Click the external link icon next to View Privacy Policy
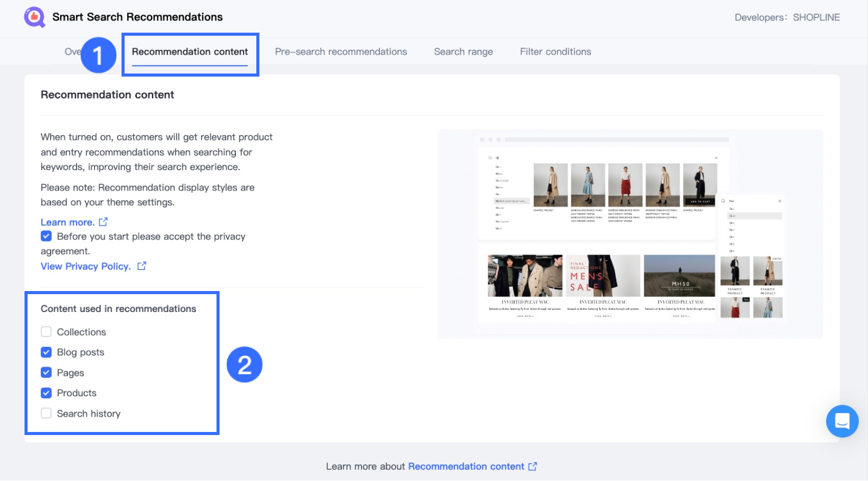Screen dimensions: 868x481 [x=141, y=266]
